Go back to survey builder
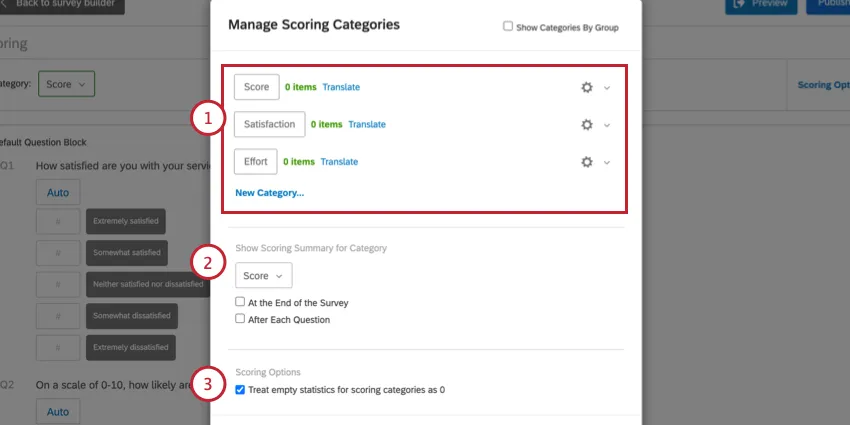This screenshot has width=850, height=425. [63, 4]
